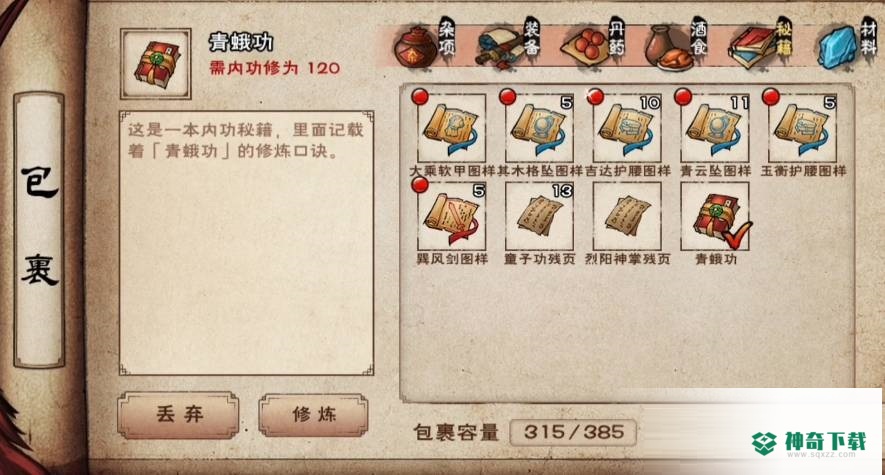This screenshot has height=475, width=885.
Task: Open the 秘籍 manuals tab
Action: tap(760, 44)
